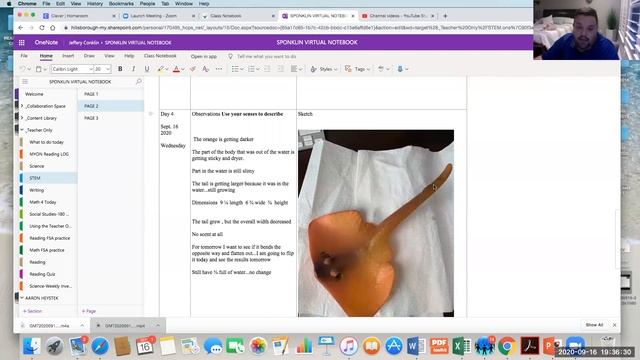The height and width of the screenshot is (360, 640).
Task: Expand the _Content Library section group
Action: [x=22, y=118]
